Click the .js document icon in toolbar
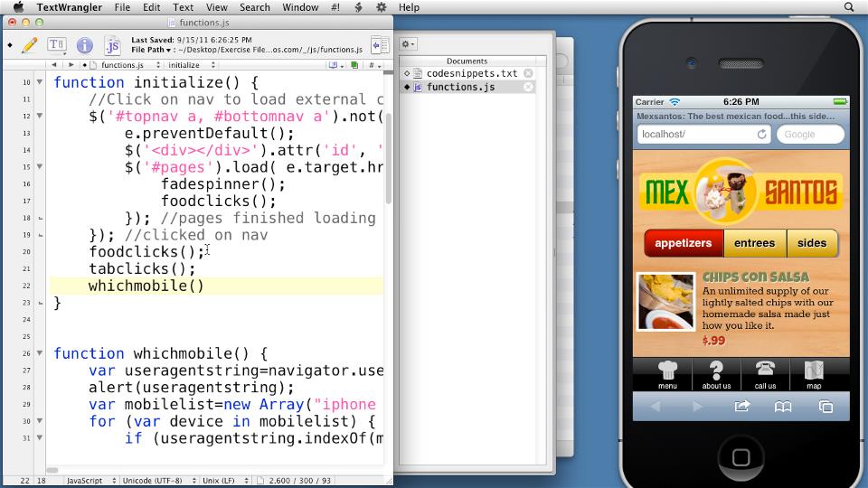The height and width of the screenshot is (488, 868). (112, 45)
